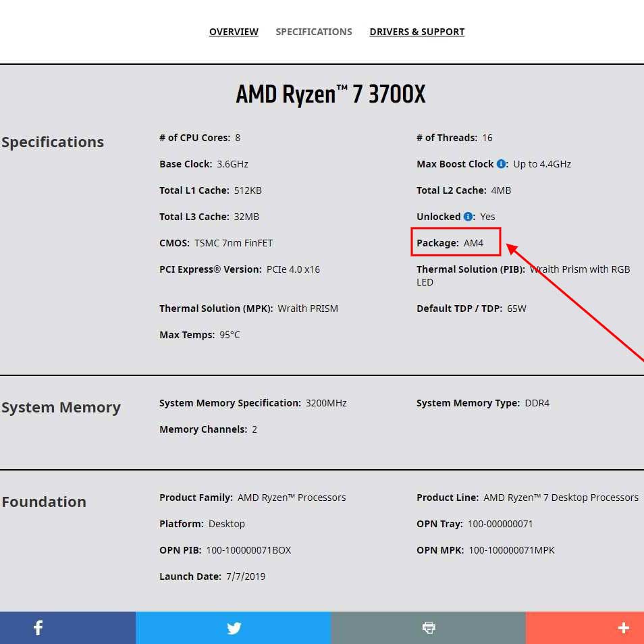Click the 'Thermal Solution (PIB)' label

471,269
